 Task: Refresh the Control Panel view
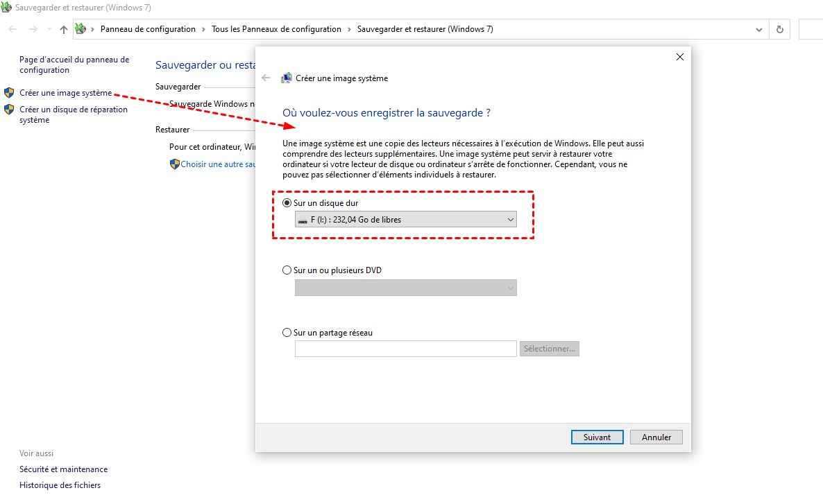pyautogui.click(x=780, y=29)
